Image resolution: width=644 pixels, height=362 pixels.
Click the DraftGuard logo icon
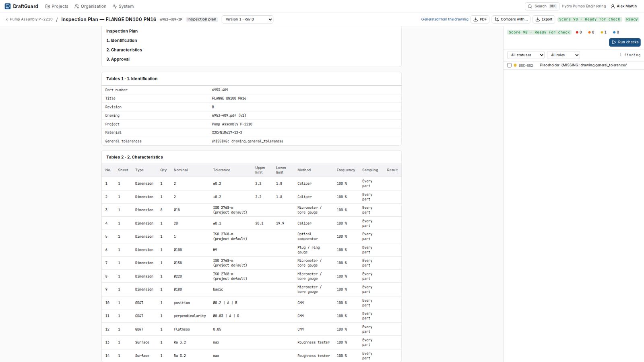[7, 6]
